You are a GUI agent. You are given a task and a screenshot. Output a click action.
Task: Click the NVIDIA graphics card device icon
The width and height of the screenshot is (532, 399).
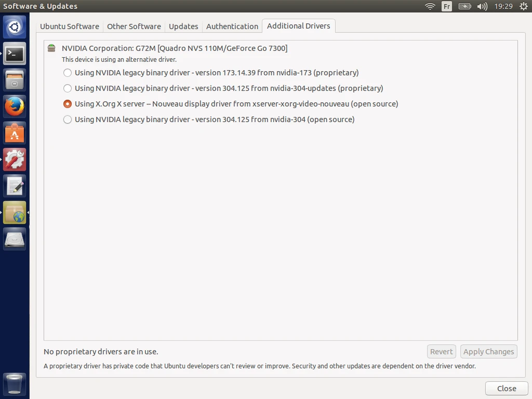pyautogui.click(x=51, y=48)
